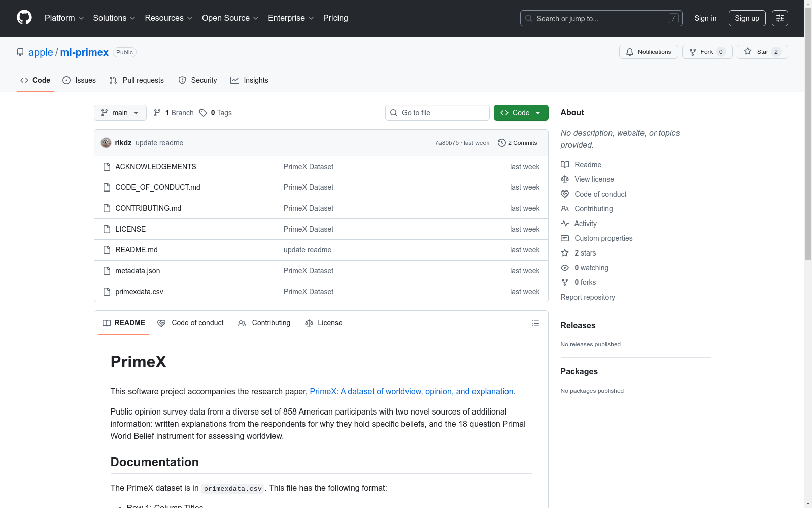The width and height of the screenshot is (812, 508).
Task: Show the Code of conduct tab
Action: pos(190,323)
